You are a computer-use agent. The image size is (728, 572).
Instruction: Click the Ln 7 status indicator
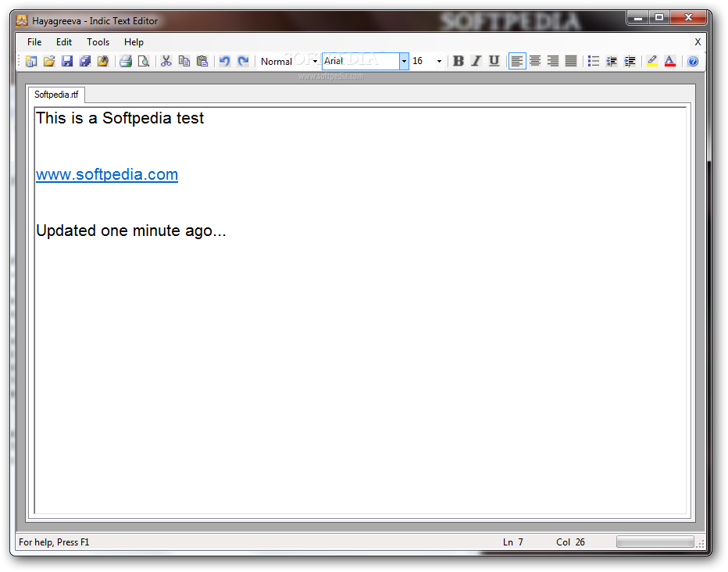pos(513,542)
